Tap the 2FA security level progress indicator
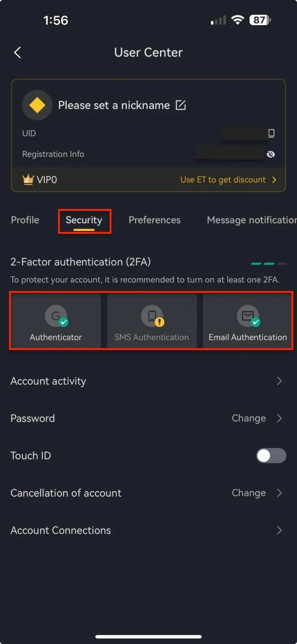The image size is (297, 644). click(x=269, y=264)
